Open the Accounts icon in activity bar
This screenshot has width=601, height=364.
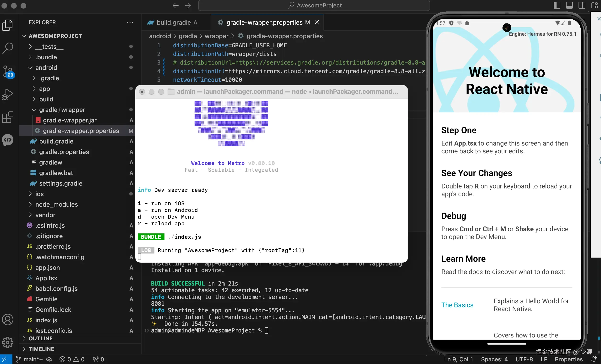pos(8,320)
